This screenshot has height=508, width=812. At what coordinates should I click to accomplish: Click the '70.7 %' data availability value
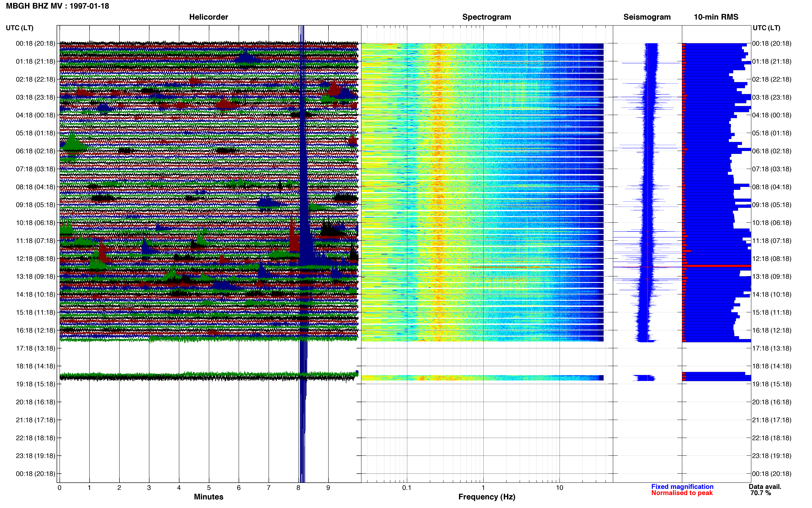(x=761, y=493)
